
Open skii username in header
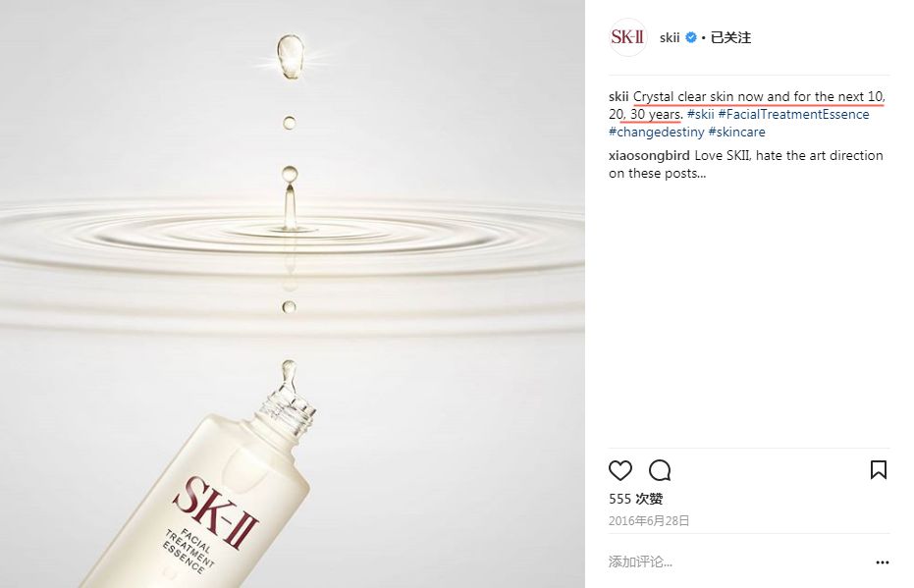[670, 37]
